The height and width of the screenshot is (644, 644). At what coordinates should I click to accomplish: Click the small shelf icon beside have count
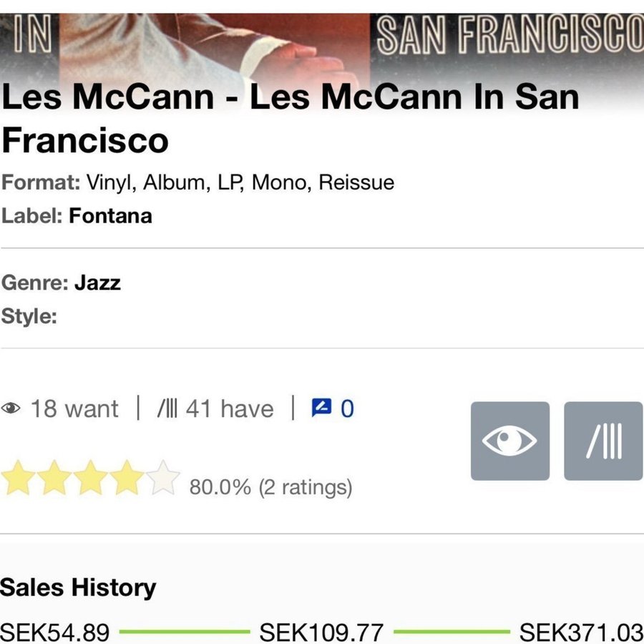click(x=168, y=409)
